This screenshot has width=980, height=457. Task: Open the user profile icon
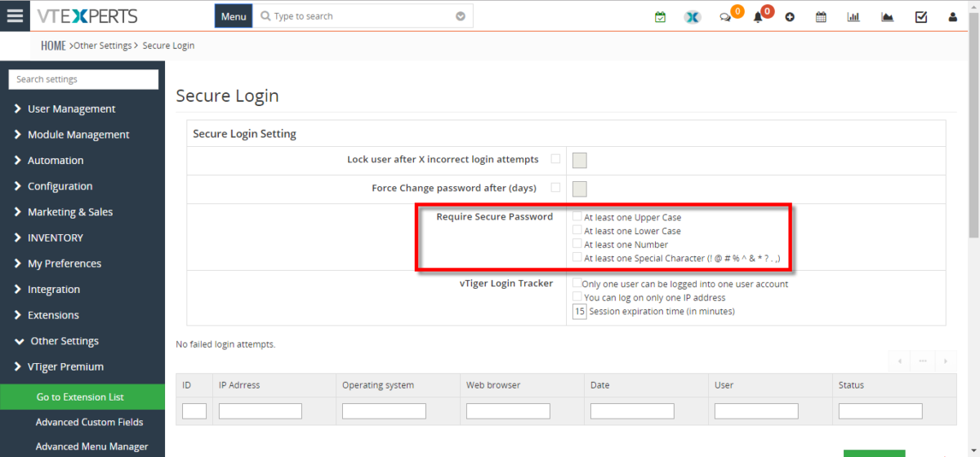pos(952,16)
